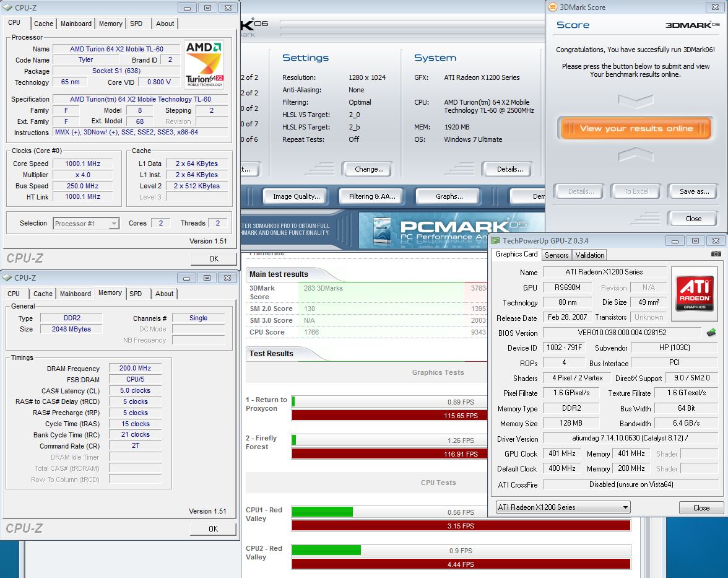728x578 pixels.
Task: Open the Processor #1 selection dropdown
Action: pos(86,224)
